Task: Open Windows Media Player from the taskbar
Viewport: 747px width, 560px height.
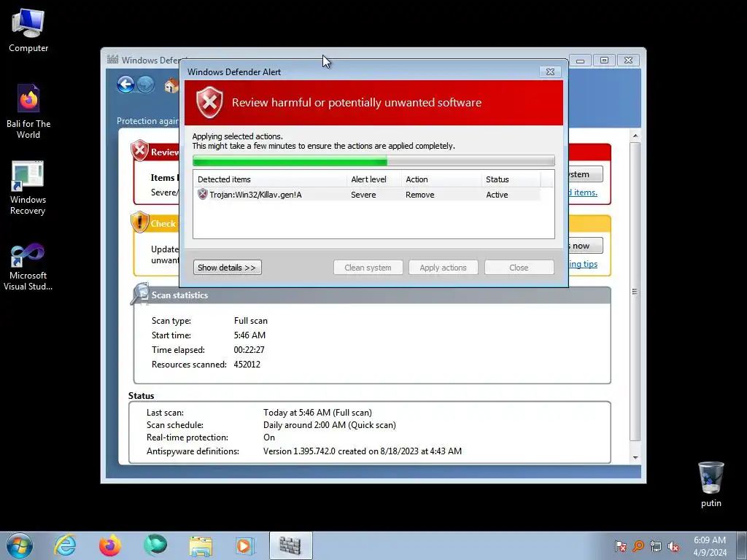Action: point(245,545)
